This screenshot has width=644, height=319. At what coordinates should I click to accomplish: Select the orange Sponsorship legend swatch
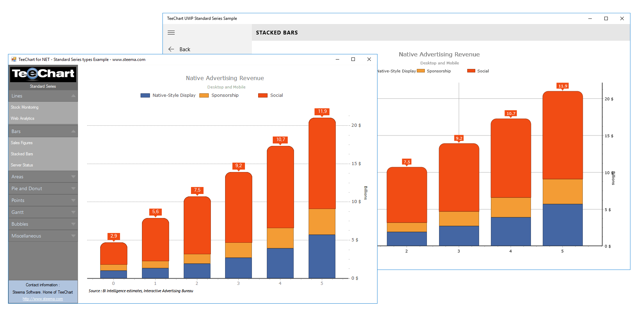(x=204, y=95)
